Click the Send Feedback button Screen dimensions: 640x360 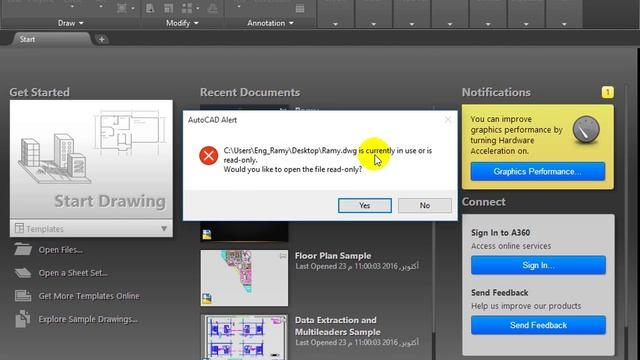point(538,325)
